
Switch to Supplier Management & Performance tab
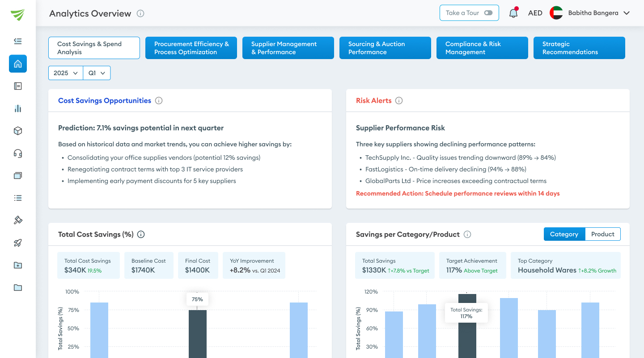(288, 48)
